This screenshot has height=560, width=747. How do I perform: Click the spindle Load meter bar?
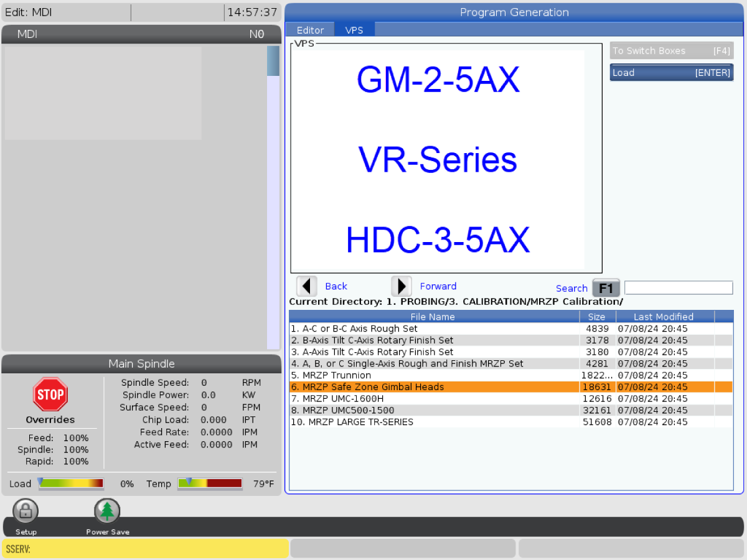pyautogui.click(x=71, y=483)
